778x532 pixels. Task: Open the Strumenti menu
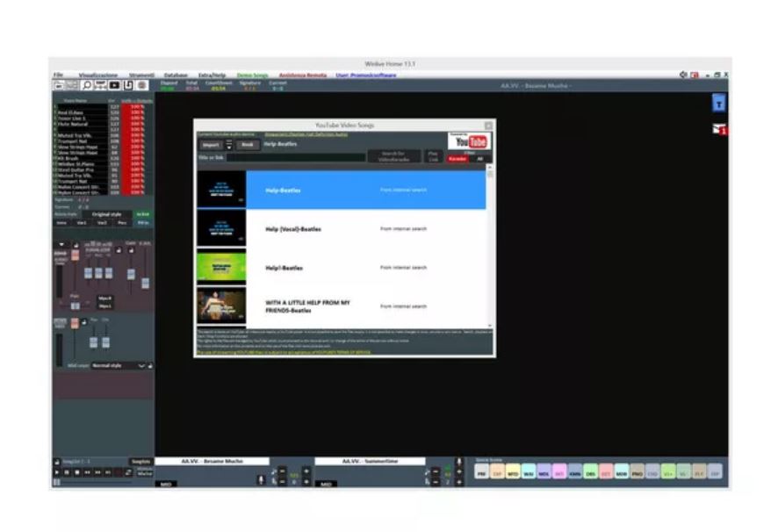[x=142, y=75]
